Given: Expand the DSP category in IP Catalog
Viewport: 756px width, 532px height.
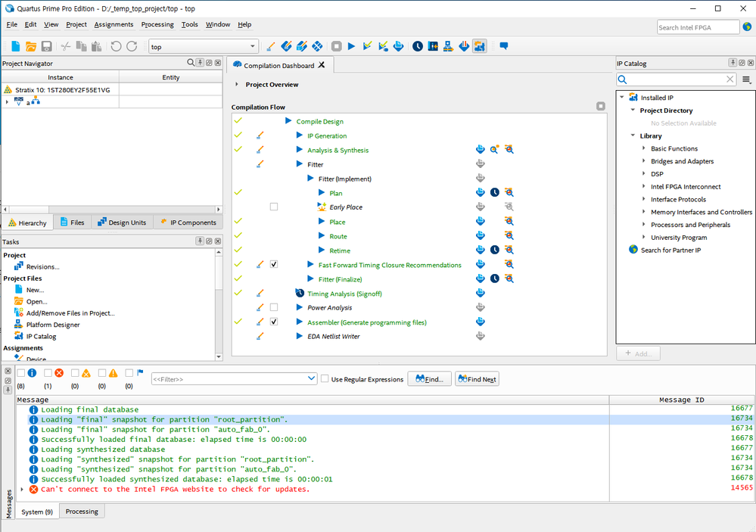Looking at the screenshot, I should tap(644, 174).
